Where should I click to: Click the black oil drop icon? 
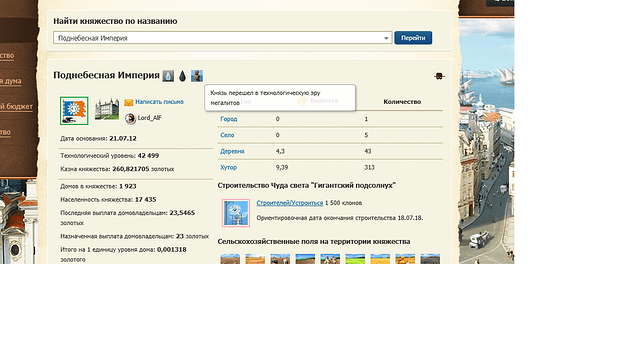(182, 76)
